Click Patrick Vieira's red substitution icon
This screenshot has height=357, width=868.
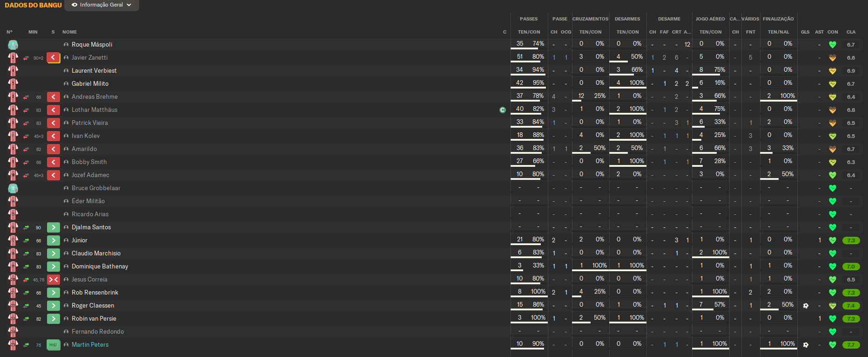click(54, 123)
